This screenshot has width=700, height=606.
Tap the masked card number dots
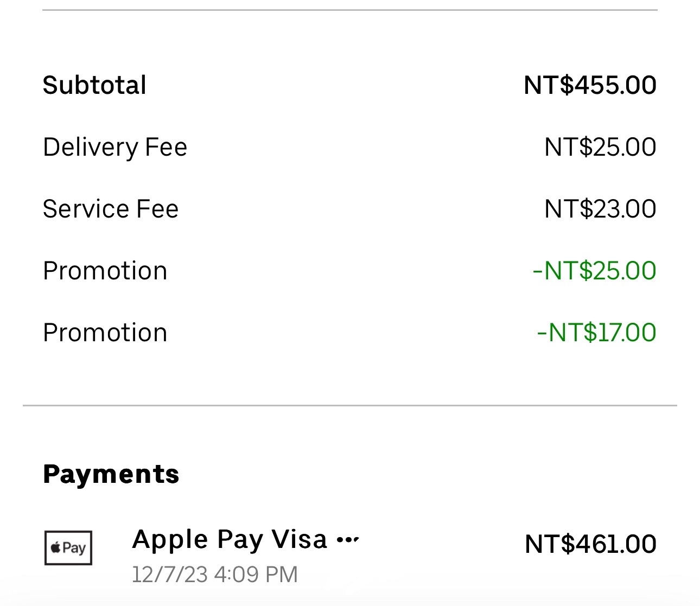[x=348, y=540]
